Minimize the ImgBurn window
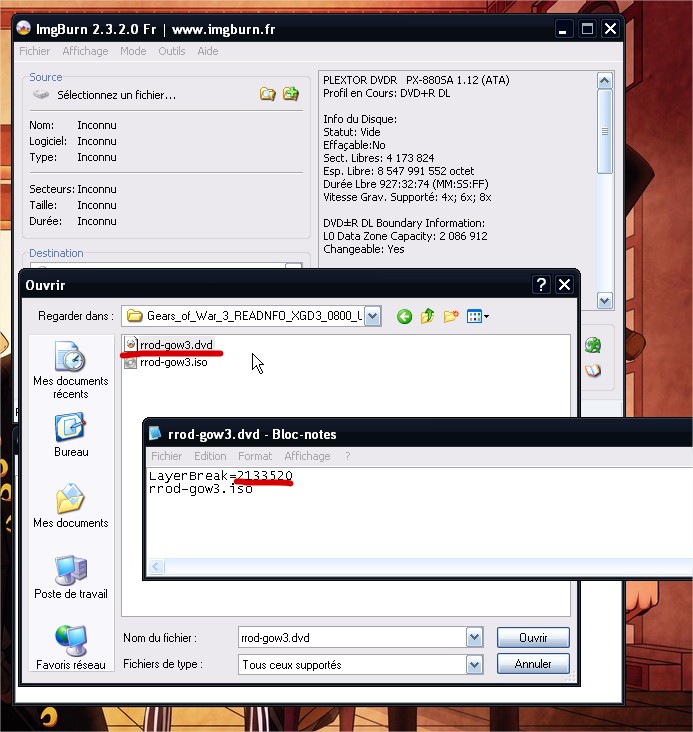The height and width of the screenshot is (732, 693). tap(564, 29)
